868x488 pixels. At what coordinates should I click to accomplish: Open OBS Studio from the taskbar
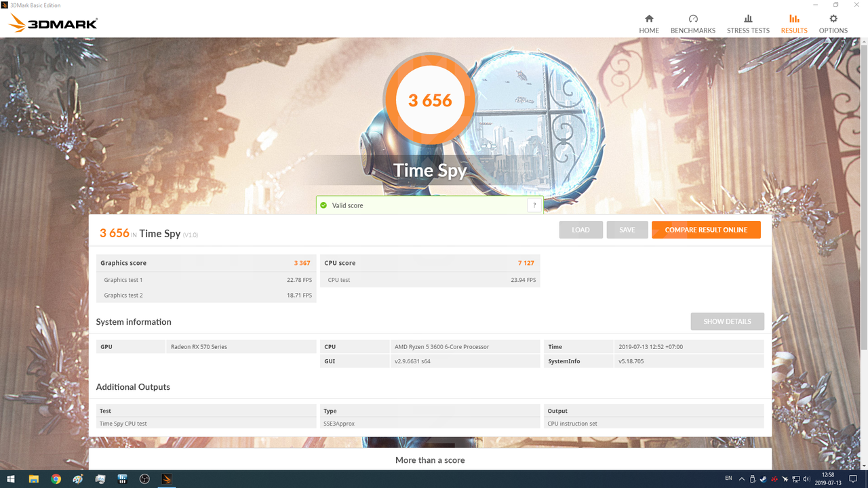pyautogui.click(x=144, y=479)
